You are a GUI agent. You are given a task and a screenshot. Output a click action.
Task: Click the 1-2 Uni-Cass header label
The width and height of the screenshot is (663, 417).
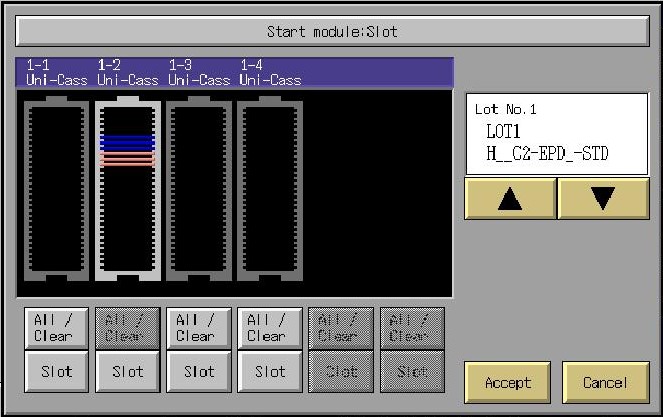127,72
